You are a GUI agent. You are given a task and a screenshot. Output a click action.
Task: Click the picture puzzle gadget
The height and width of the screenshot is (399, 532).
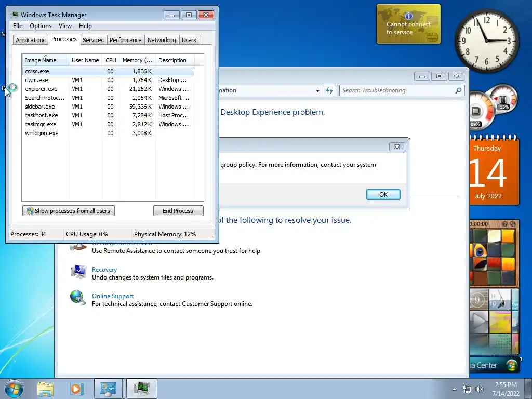point(494,253)
